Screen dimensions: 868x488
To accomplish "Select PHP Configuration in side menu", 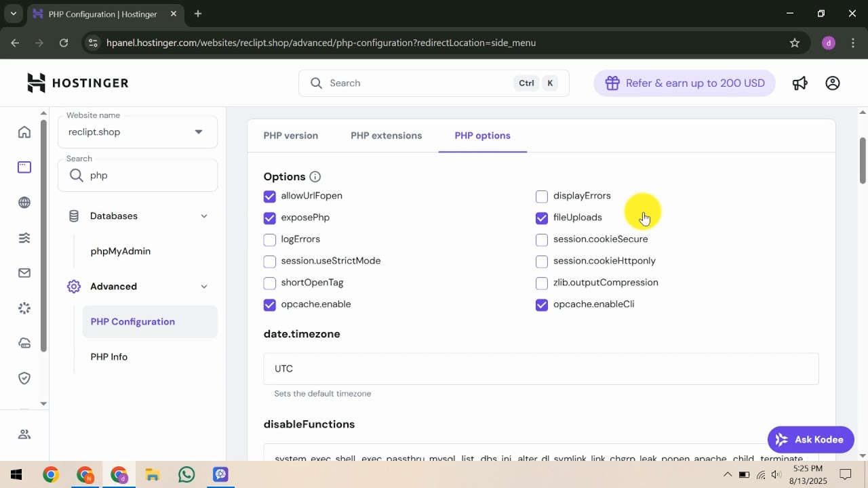I will 150,322.
